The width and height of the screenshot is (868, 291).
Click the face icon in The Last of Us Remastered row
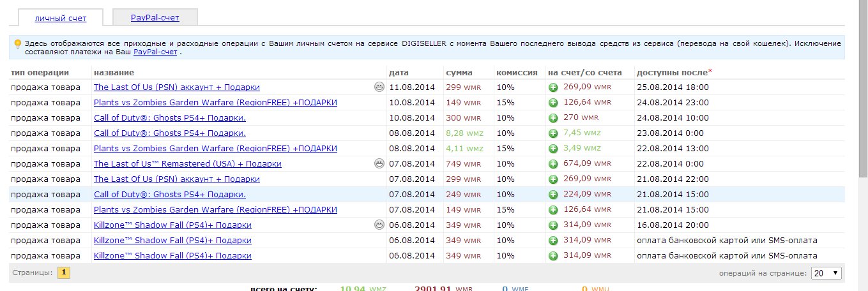pos(379,163)
